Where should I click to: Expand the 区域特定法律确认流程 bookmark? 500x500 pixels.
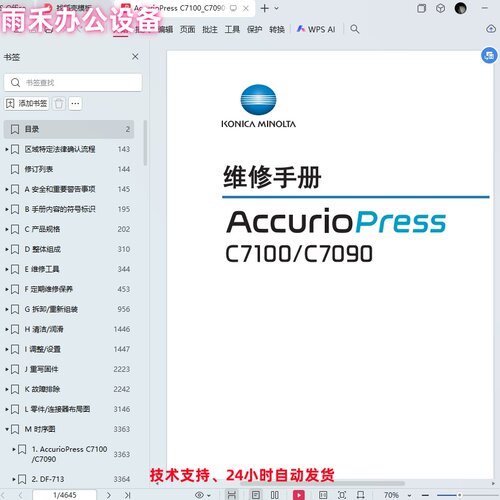click(x=7, y=149)
